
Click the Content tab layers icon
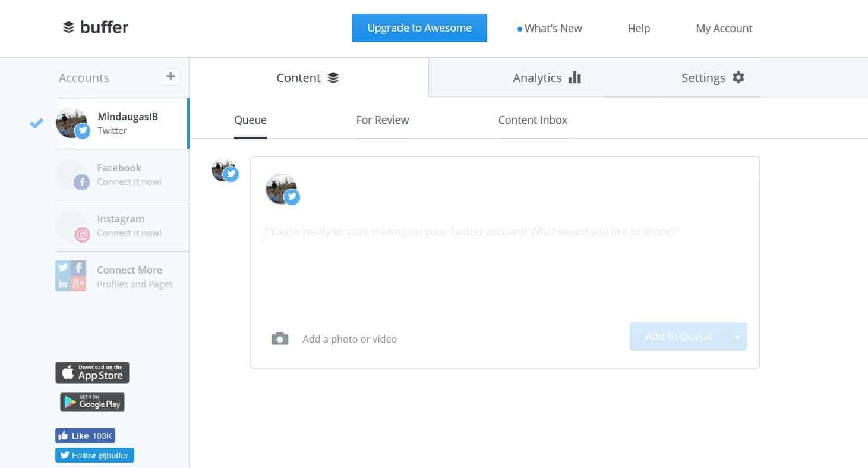point(333,78)
